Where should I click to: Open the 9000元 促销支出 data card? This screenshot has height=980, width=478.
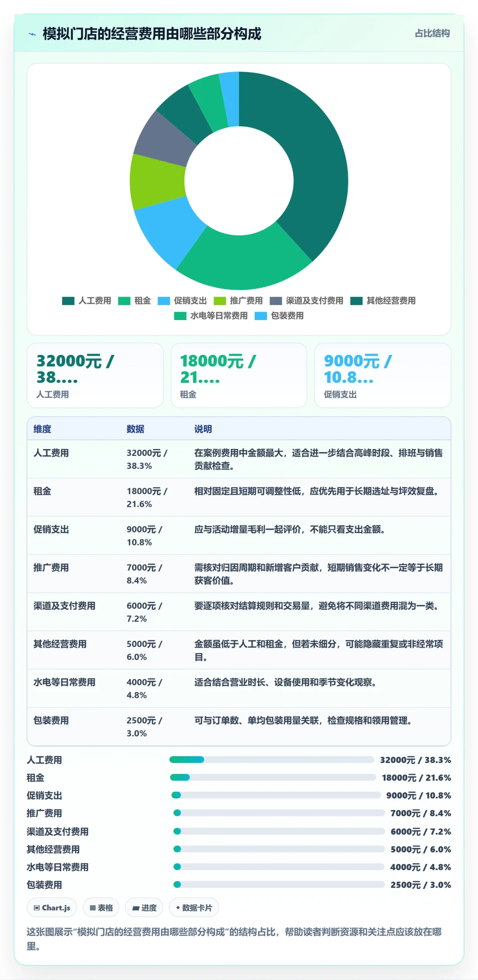[382, 375]
